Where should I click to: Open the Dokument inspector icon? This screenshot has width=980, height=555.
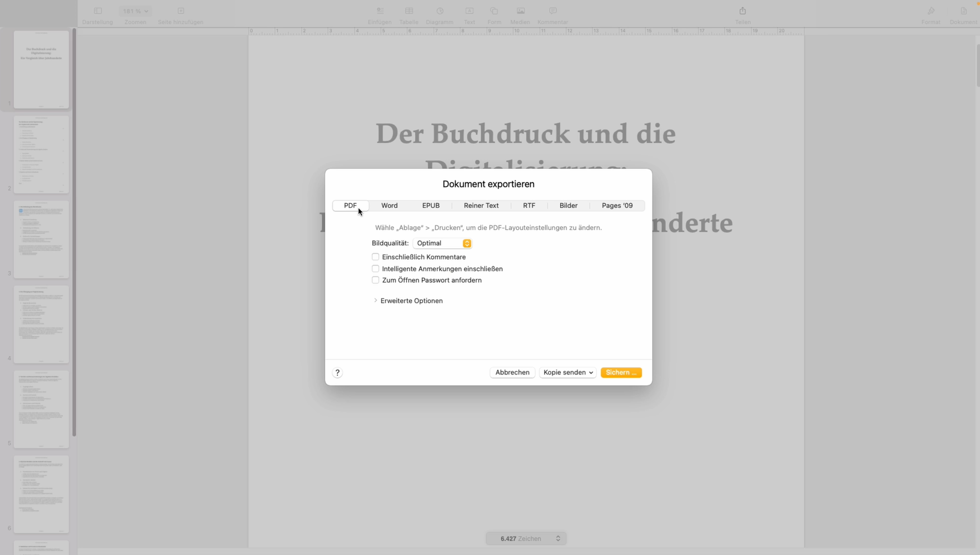tap(964, 11)
